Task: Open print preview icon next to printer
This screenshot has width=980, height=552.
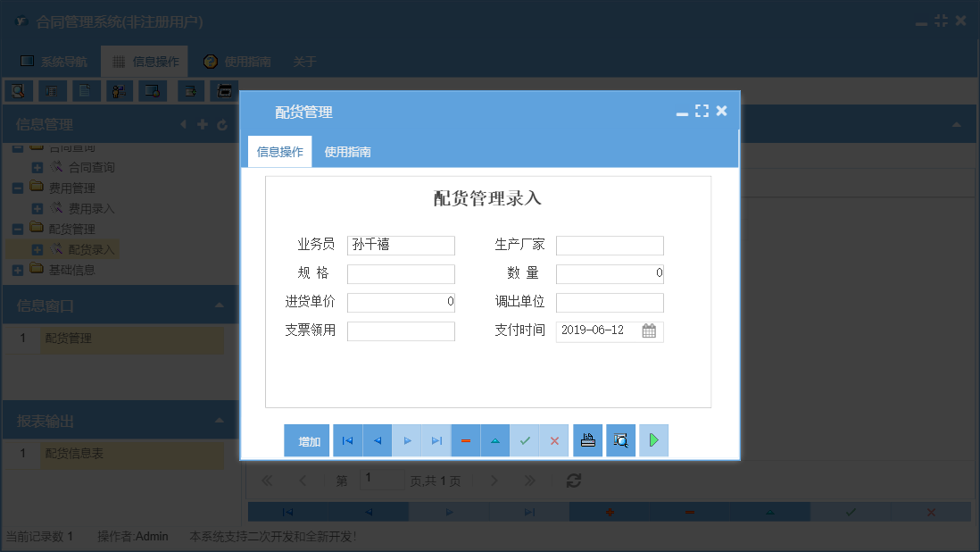Action: pyautogui.click(x=620, y=440)
